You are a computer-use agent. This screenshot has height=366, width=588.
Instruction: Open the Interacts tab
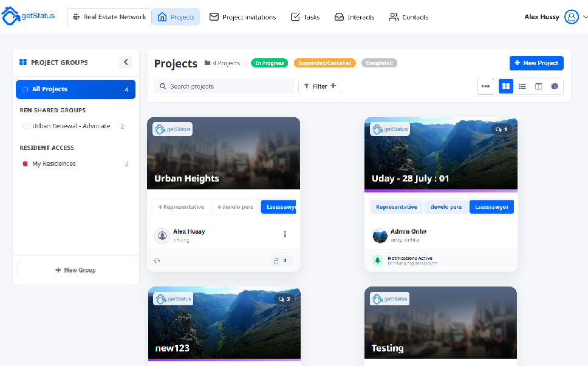(354, 17)
